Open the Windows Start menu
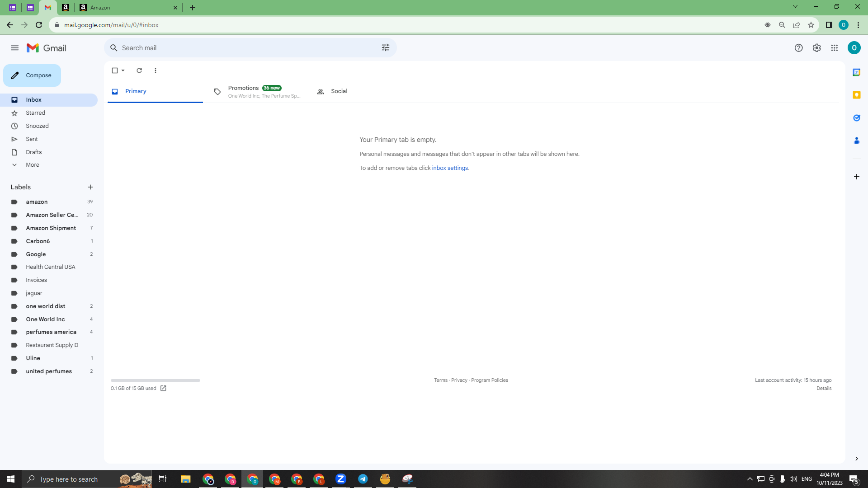This screenshot has height=488, width=868. 11,479
